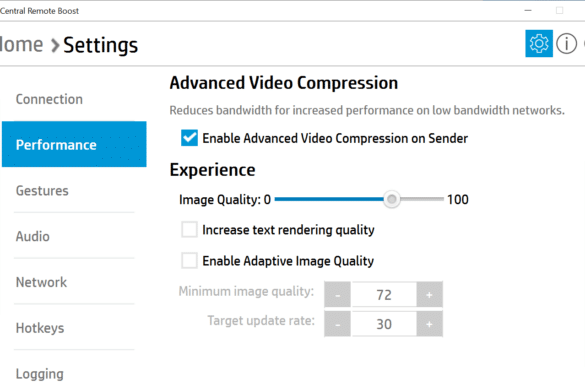Show the Hotkeys settings section
The width and height of the screenshot is (585, 390).
pos(40,328)
